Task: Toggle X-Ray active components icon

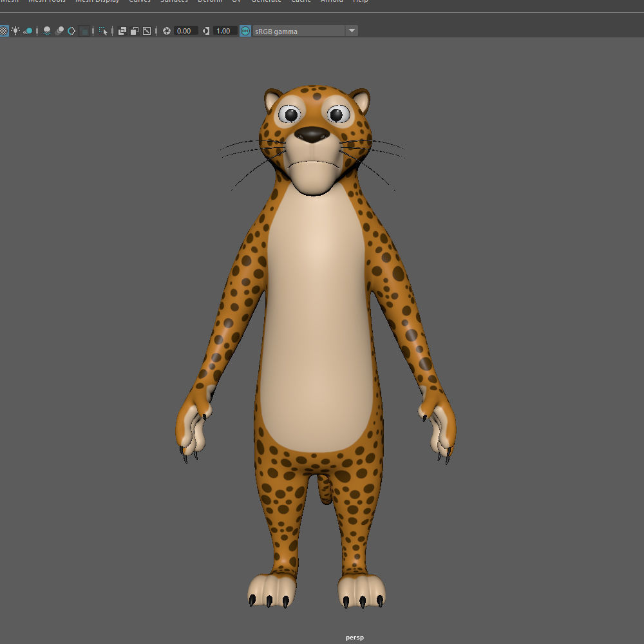Action: click(x=135, y=31)
